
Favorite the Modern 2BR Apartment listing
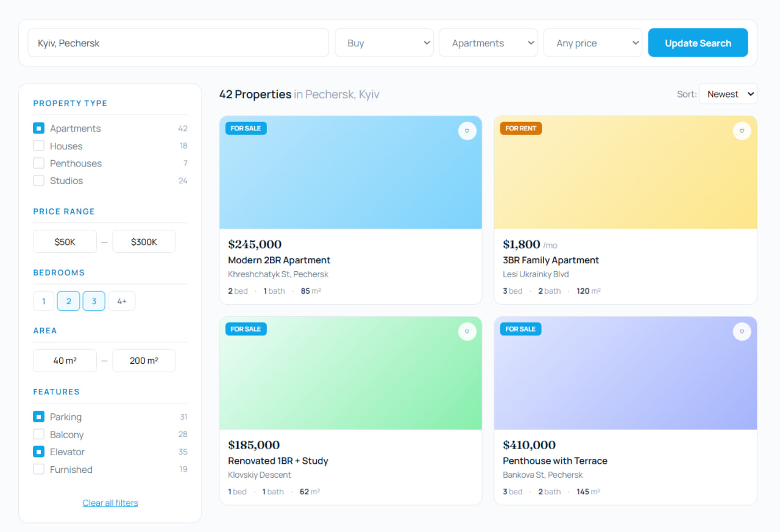[x=467, y=131]
